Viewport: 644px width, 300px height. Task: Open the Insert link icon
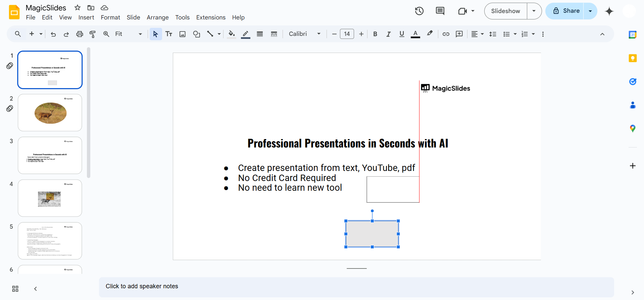(x=446, y=34)
